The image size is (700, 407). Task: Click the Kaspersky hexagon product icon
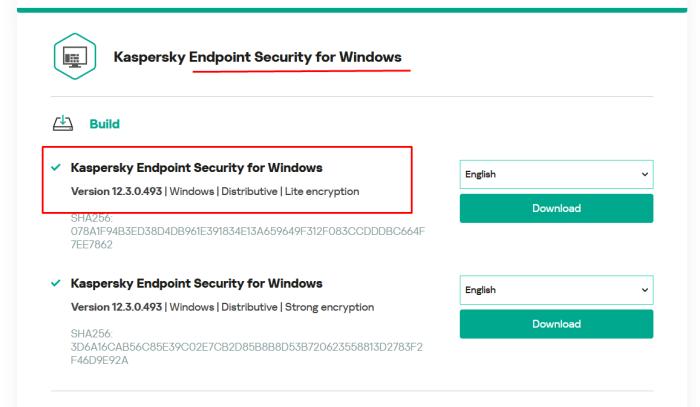pyautogui.click(x=75, y=57)
